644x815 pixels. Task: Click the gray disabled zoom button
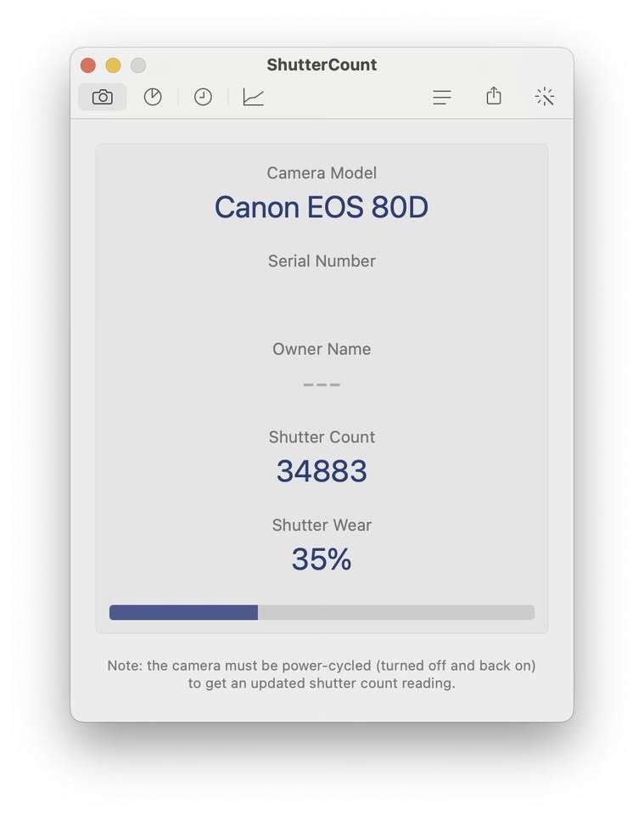coord(137,65)
